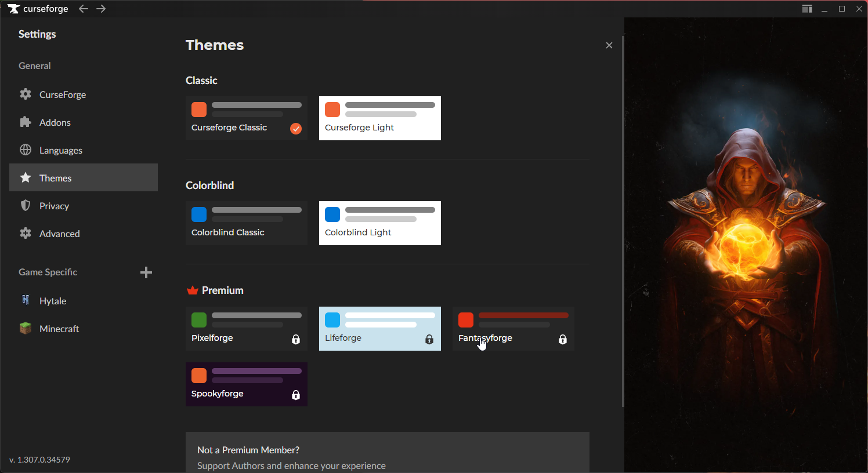Viewport: 868px width, 473px height.
Task: Choose the Lifeforge premium theme
Action: (x=380, y=329)
